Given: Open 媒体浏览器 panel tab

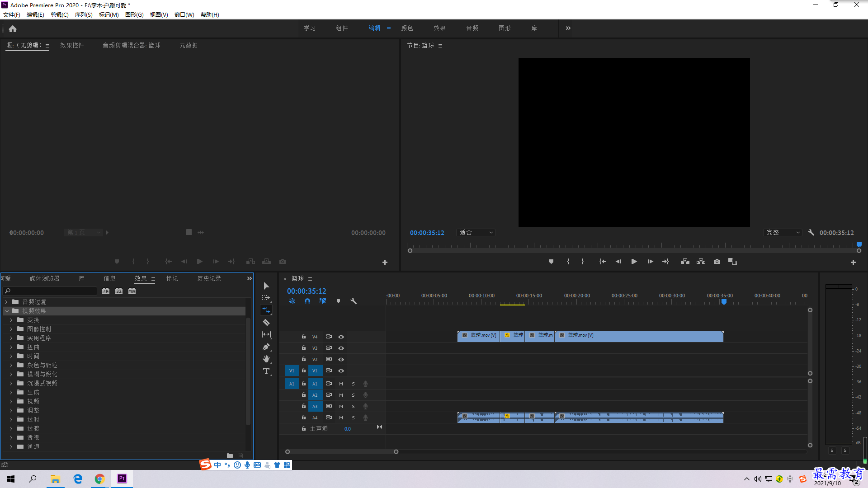Looking at the screenshot, I should [44, 278].
